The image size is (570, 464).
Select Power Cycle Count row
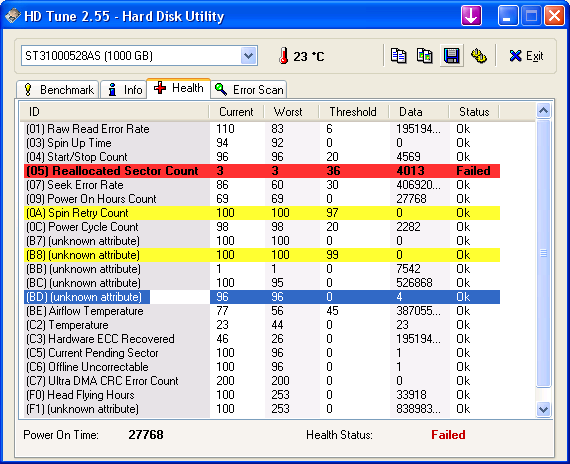point(262,227)
